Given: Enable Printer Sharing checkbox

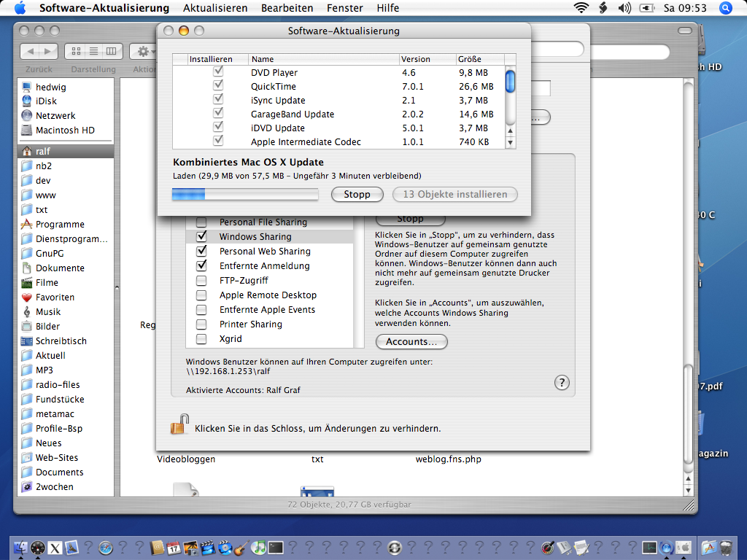Looking at the screenshot, I should (x=201, y=324).
